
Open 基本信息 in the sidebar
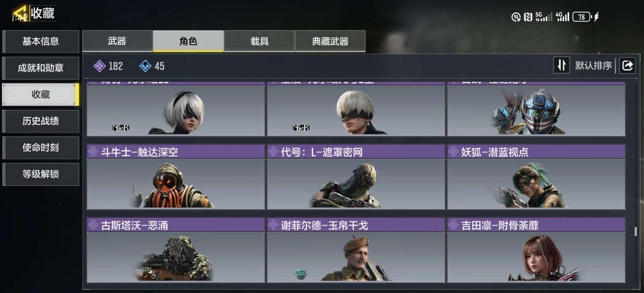click(x=41, y=42)
